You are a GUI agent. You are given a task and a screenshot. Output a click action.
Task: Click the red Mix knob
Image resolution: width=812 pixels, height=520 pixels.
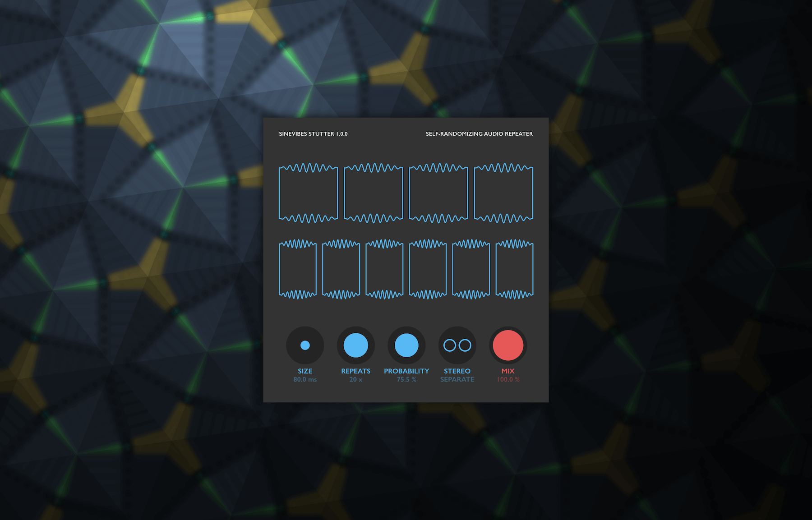(508, 345)
